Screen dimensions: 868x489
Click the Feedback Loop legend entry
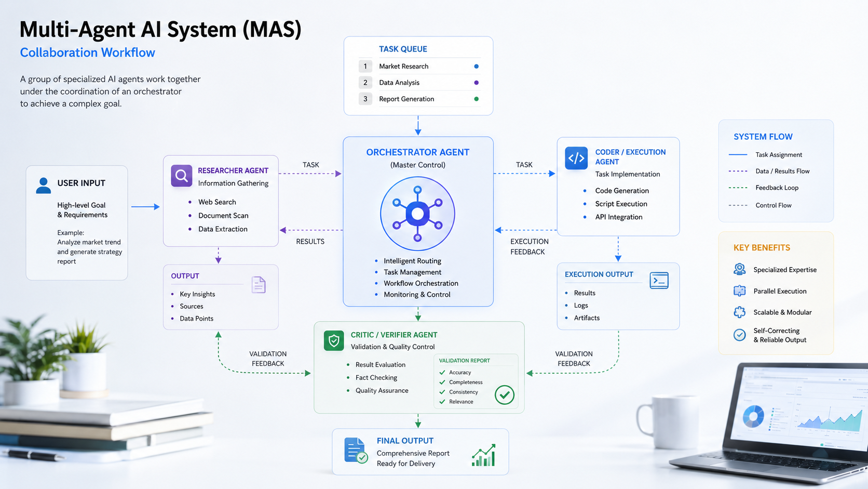coord(764,188)
